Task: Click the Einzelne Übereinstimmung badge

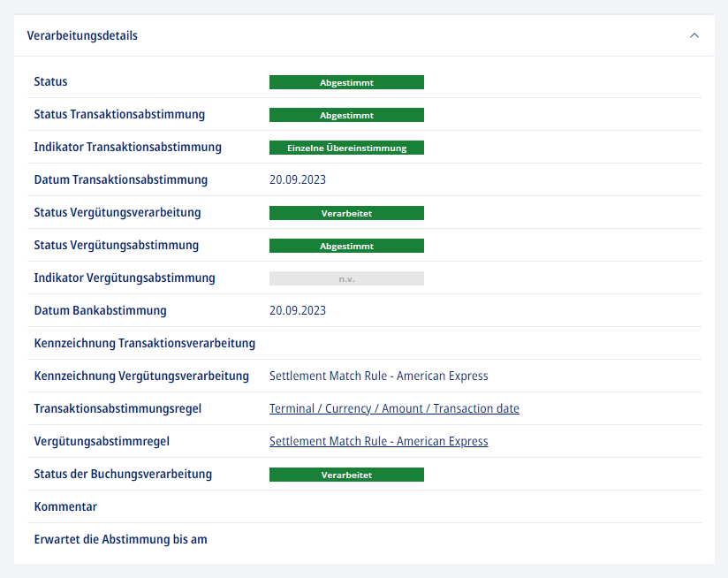Action: pos(346,148)
